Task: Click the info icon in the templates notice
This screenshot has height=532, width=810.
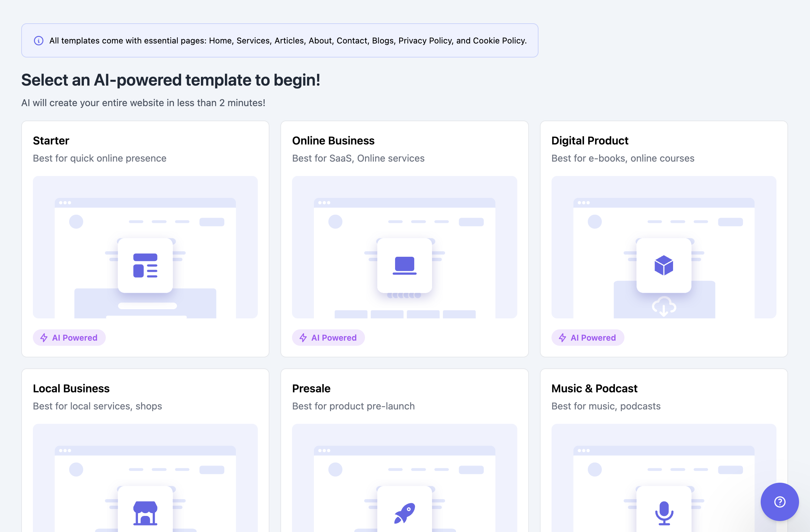Action: (39, 41)
